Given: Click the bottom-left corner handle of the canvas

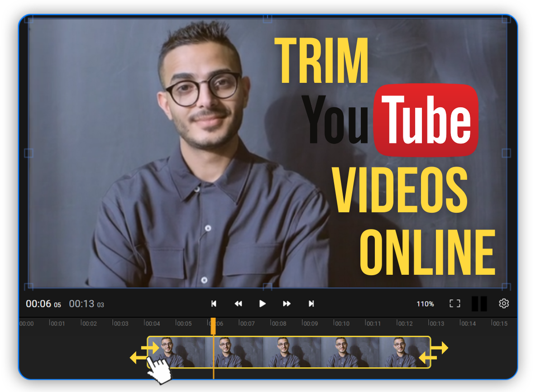Looking at the screenshot, I should click(29, 287).
